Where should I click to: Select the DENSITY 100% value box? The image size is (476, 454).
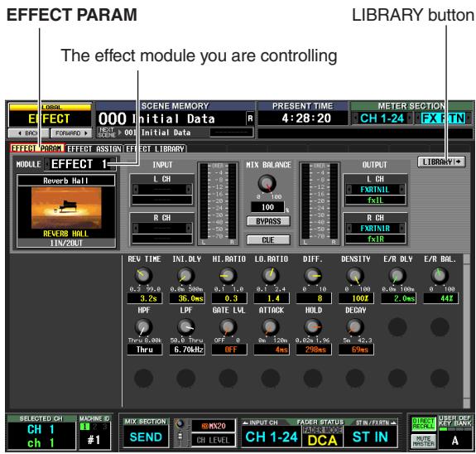pos(356,298)
